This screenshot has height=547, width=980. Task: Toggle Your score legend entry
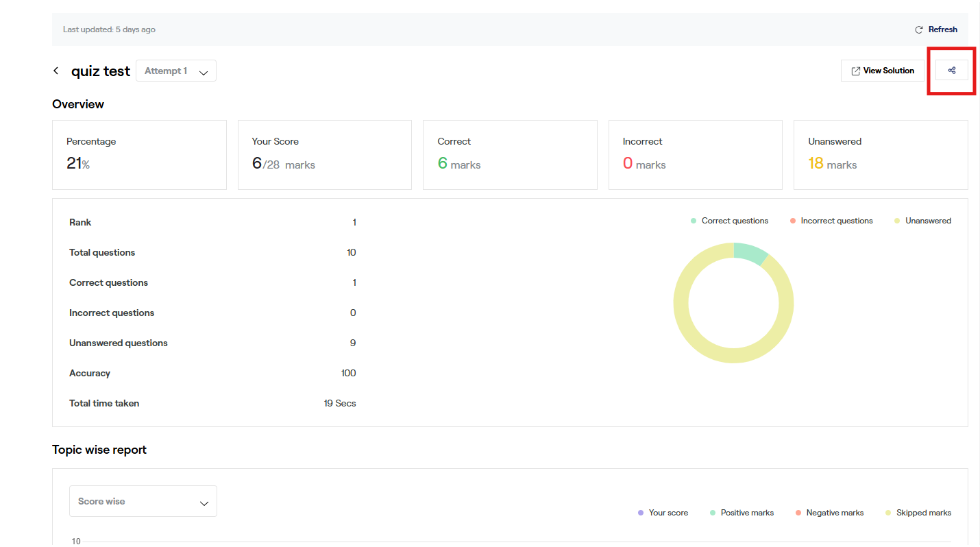[x=662, y=513]
